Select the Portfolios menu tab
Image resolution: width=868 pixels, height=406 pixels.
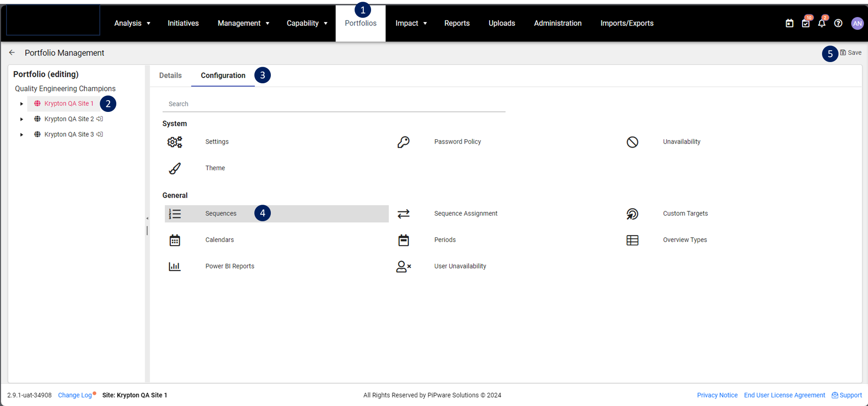tap(361, 23)
